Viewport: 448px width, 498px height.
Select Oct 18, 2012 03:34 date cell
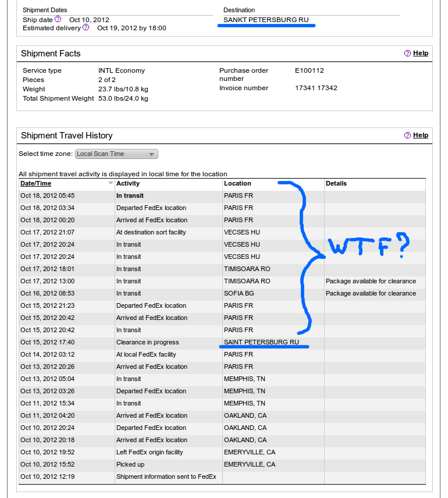pyautogui.click(x=47, y=208)
